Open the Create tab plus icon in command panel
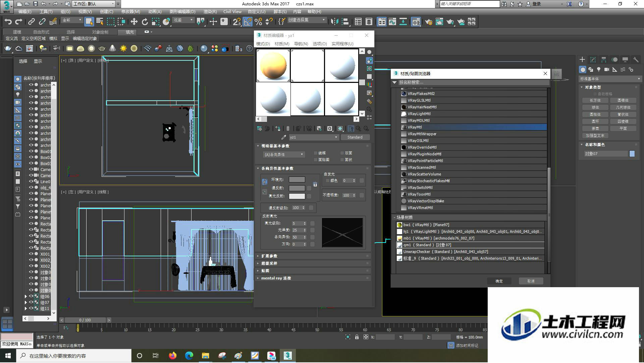The image size is (644, 363). (582, 60)
